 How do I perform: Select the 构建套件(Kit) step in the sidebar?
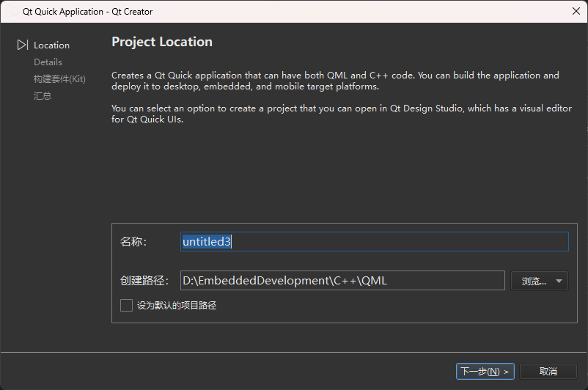point(59,78)
